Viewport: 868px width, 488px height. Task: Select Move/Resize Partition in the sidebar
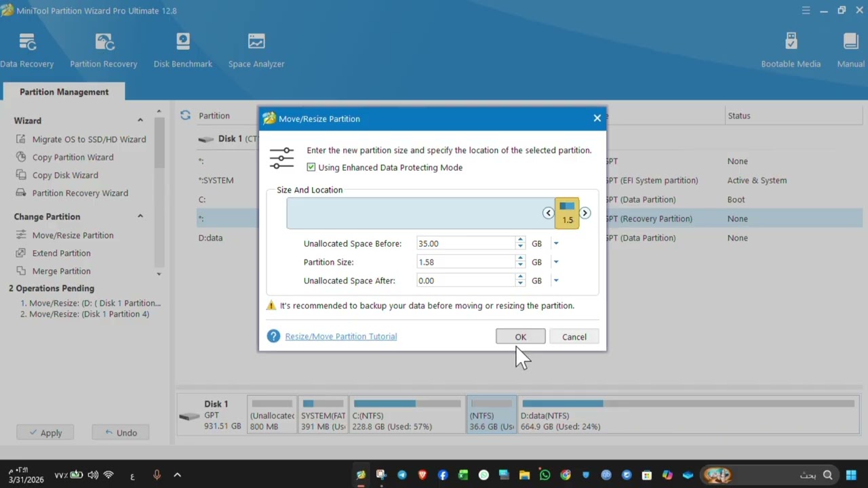tap(65, 235)
